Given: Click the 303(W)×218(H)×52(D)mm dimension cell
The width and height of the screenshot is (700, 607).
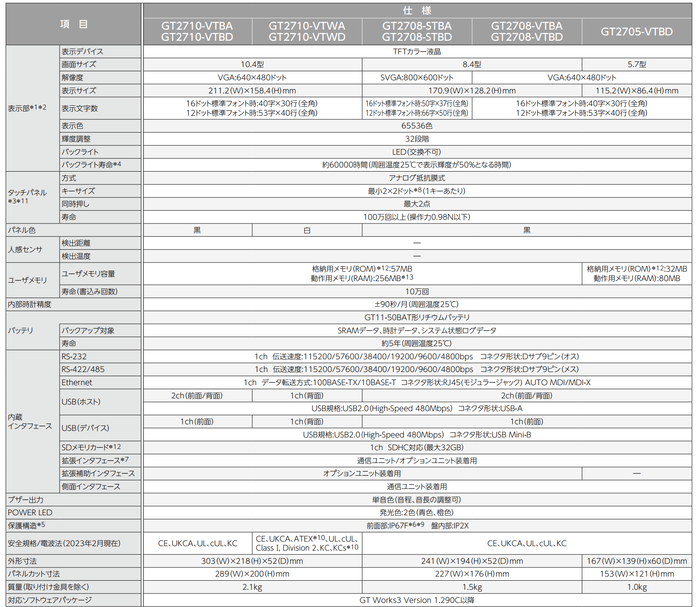Looking at the screenshot, I should click(252, 561).
